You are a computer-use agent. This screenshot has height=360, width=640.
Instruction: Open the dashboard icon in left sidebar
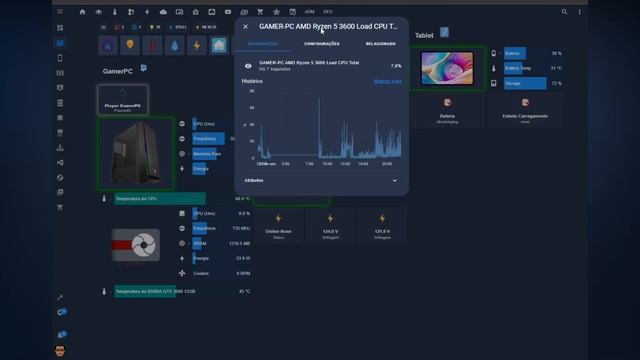pos(60,28)
